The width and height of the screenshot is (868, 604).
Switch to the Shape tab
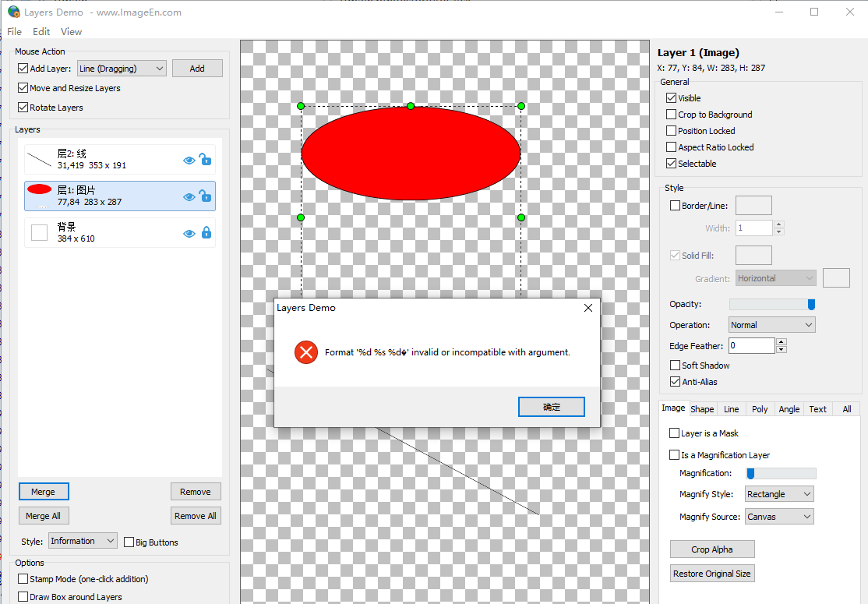click(x=703, y=409)
